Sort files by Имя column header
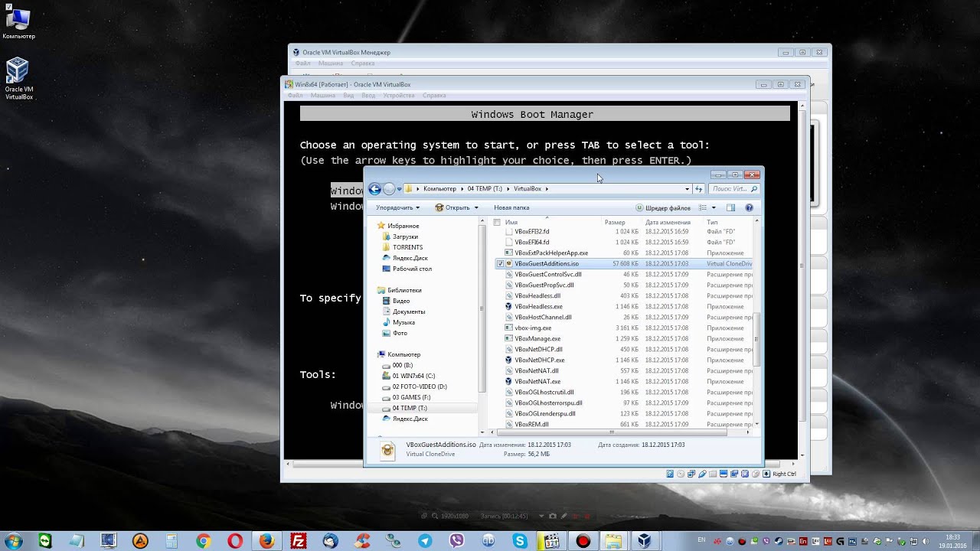The height and width of the screenshot is (551, 980). click(511, 223)
